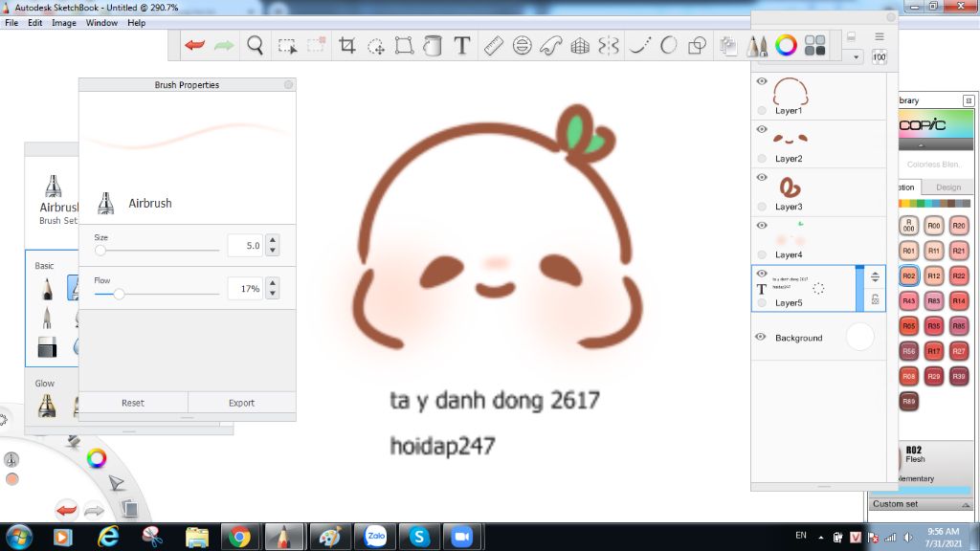Hide Layer2 using its eye icon

pos(761,129)
